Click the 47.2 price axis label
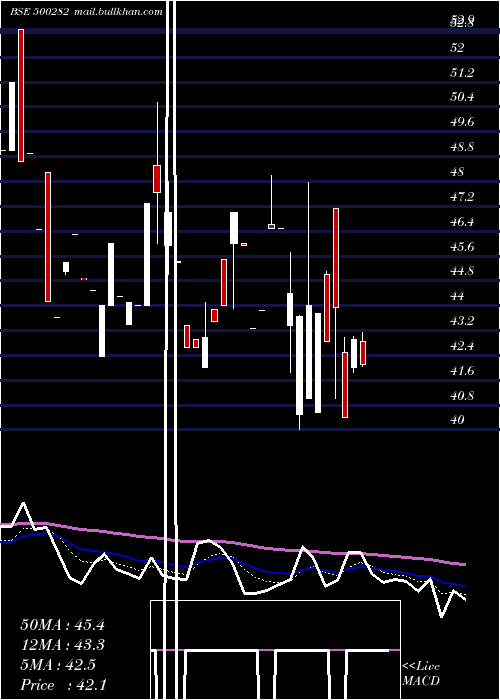This screenshot has width=500, height=700. (462, 196)
